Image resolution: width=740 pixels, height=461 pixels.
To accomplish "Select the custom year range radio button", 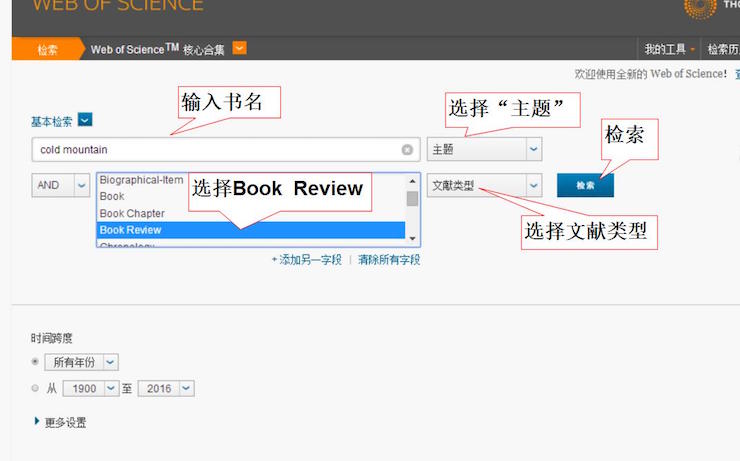I will coord(36,388).
